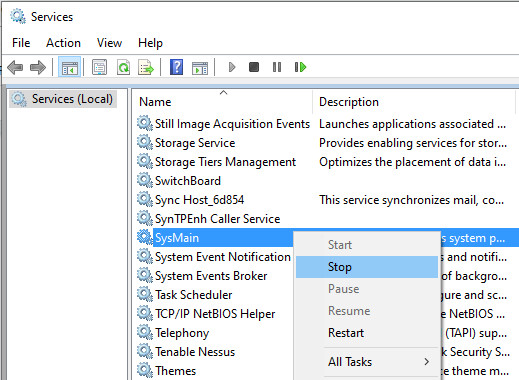Select the SwitchBoard service
Image resolution: width=519 pixels, height=380 pixels.
[x=188, y=181]
